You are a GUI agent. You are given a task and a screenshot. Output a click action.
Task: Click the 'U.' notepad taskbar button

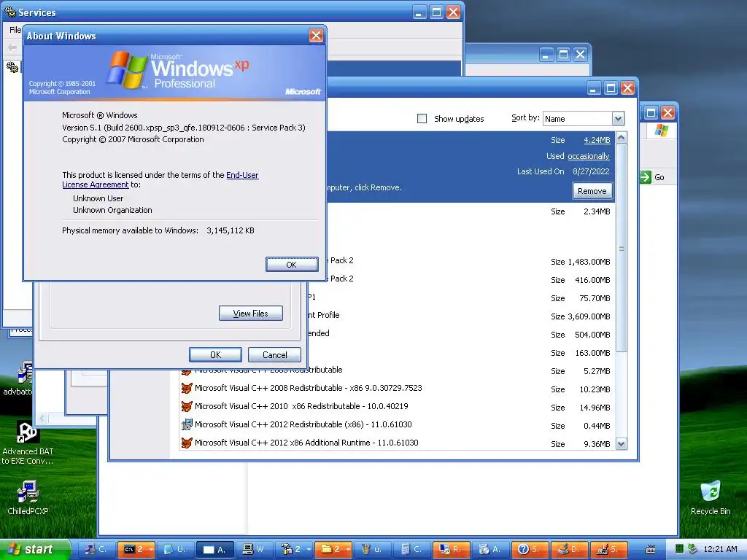point(174,549)
